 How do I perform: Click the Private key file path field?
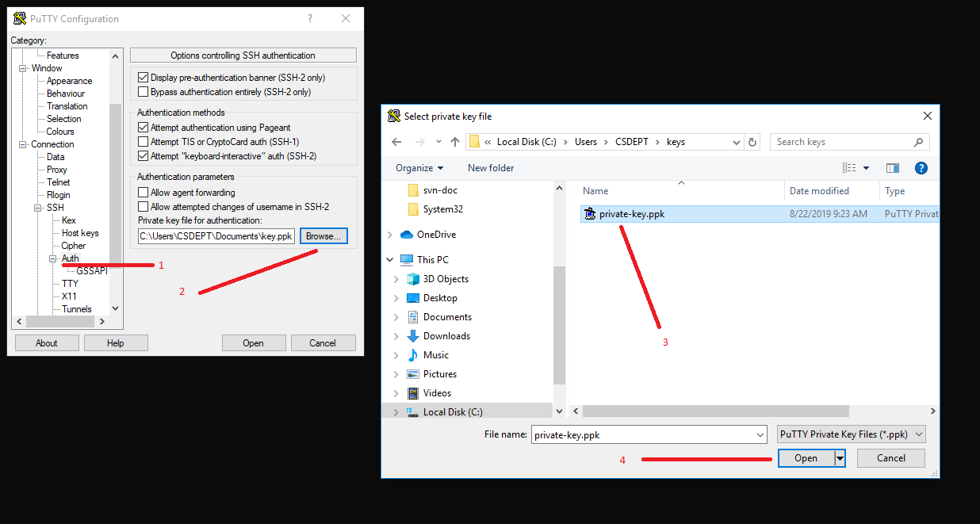click(216, 236)
